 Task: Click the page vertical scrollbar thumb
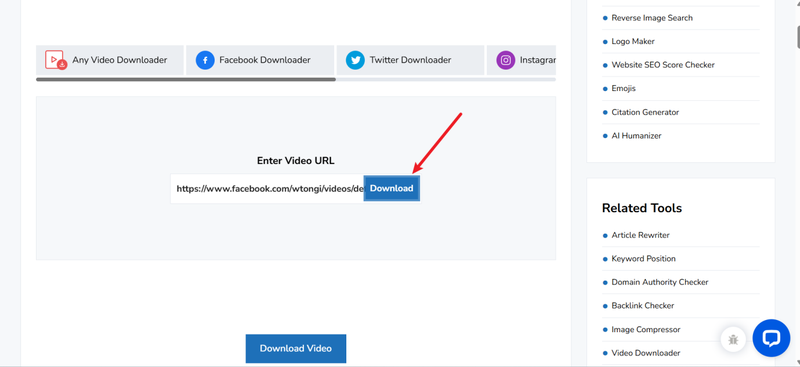797,37
